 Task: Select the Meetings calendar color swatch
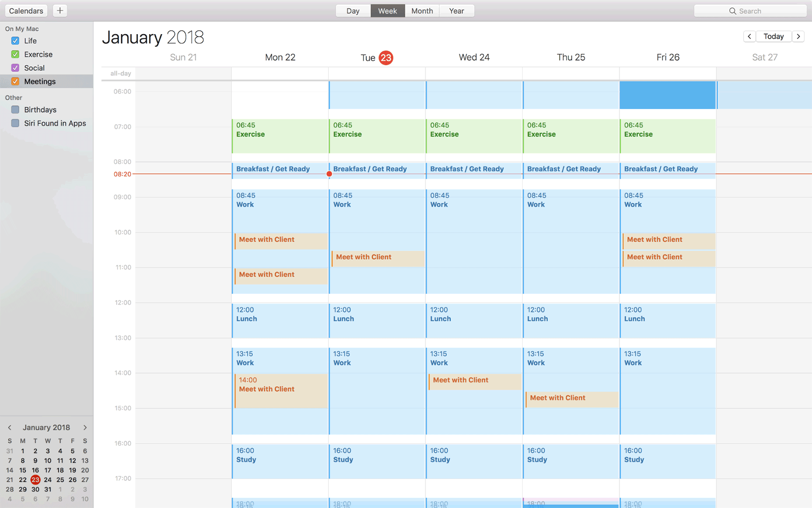(15, 81)
